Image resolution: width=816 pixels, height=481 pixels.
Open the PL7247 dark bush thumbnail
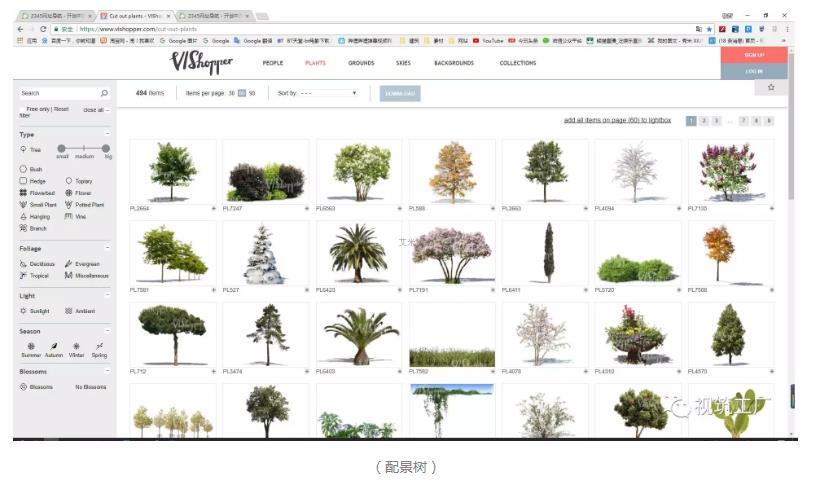pyautogui.click(x=266, y=172)
